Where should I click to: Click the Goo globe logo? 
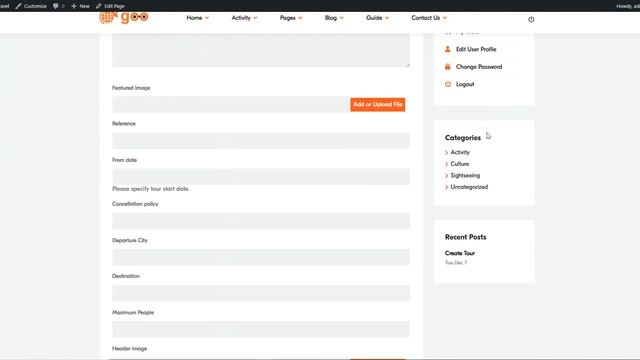click(124, 18)
